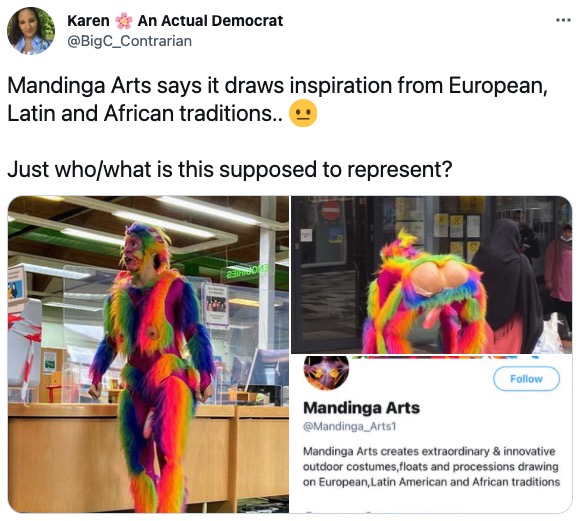Click the Follow button for Mandinga Arts

tap(526, 379)
